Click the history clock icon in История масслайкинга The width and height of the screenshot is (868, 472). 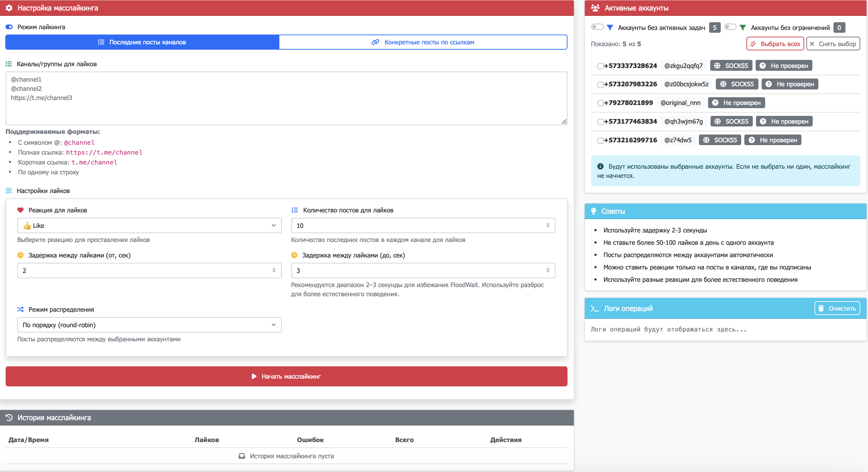[x=9, y=417]
